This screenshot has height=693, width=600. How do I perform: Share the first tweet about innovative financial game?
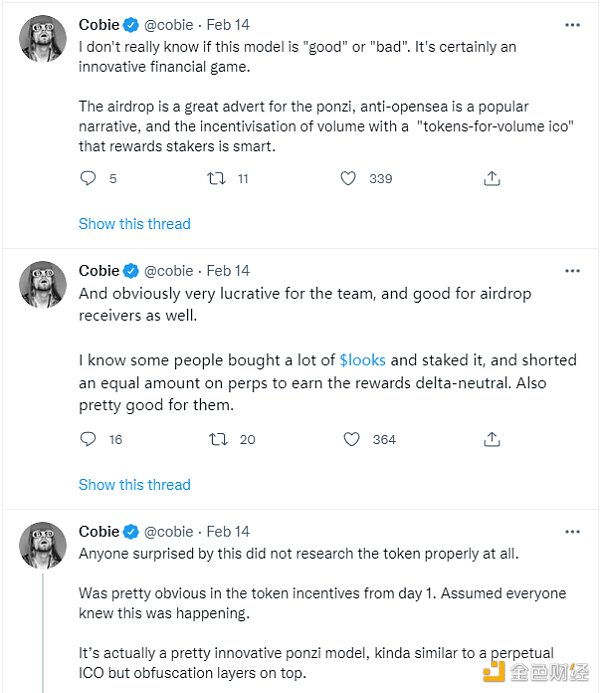491,178
